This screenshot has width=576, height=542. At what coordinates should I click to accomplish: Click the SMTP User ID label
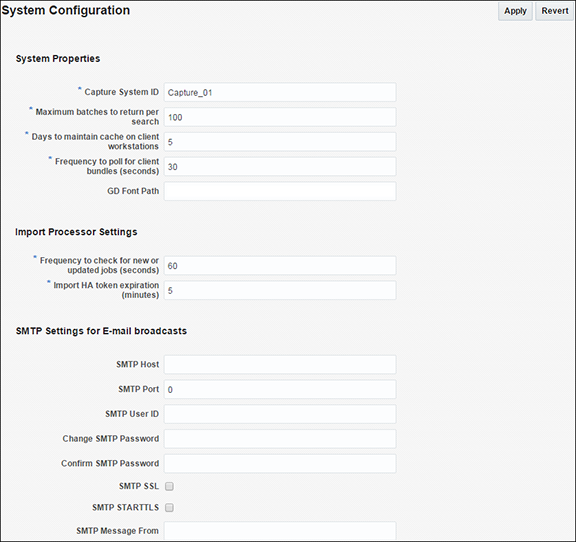[132, 414]
